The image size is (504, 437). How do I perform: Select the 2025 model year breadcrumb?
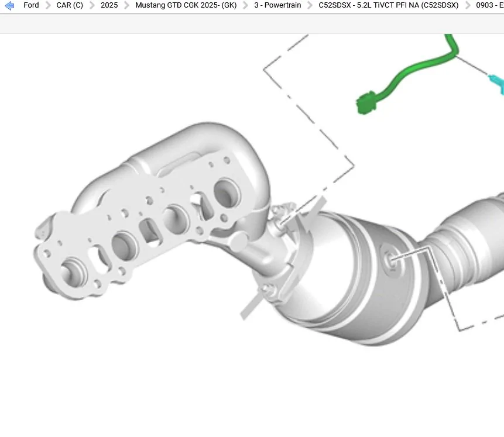pos(109,5)
